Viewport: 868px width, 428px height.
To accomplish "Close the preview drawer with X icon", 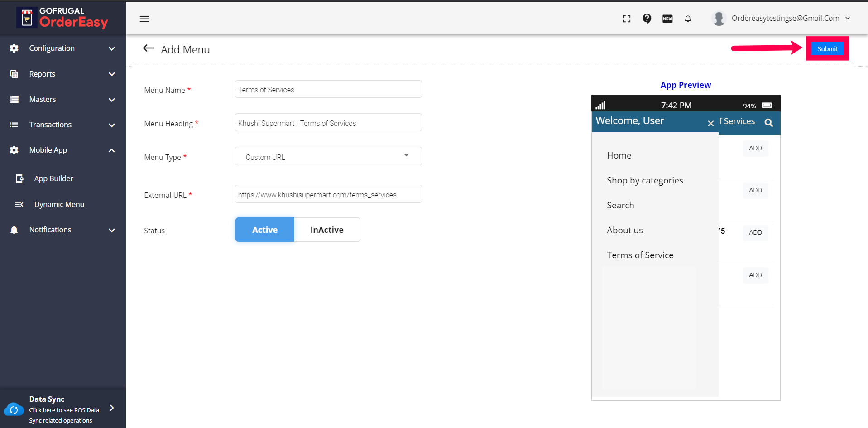I will click(x=711, y=123).
